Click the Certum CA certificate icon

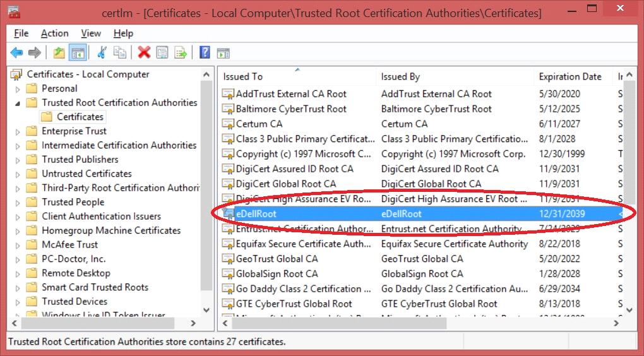(x=228, y=124)
